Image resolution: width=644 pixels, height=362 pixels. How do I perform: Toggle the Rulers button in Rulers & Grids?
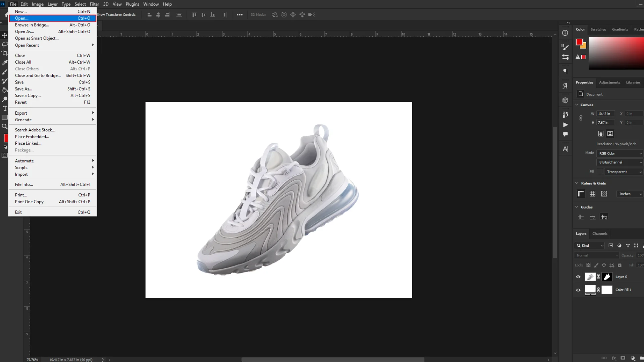(x=581, y=194)
